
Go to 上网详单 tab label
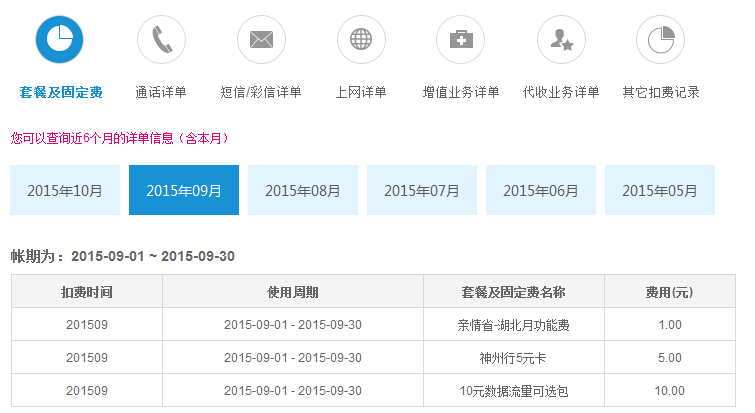pos(361,92)
